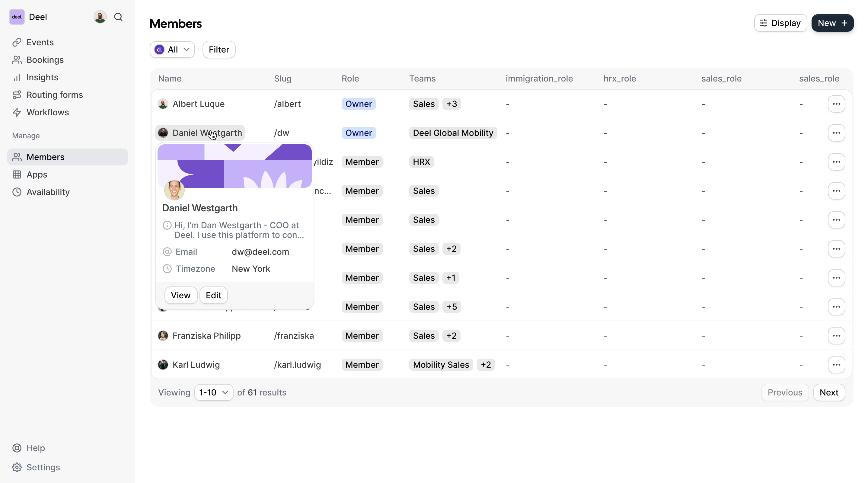Open the Insights panel
Viewport: 868px width, 483px height.
pyautogui.click(x=43, y=77)
